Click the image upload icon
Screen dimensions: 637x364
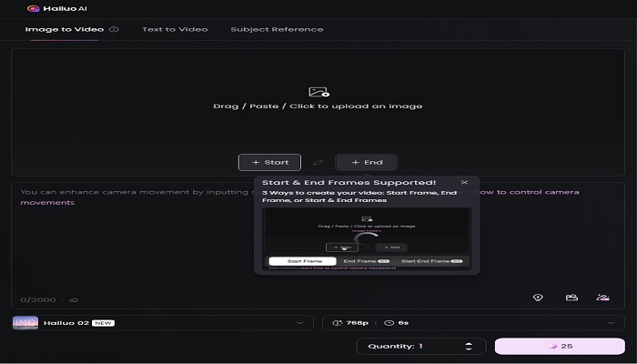coord(318,92)
